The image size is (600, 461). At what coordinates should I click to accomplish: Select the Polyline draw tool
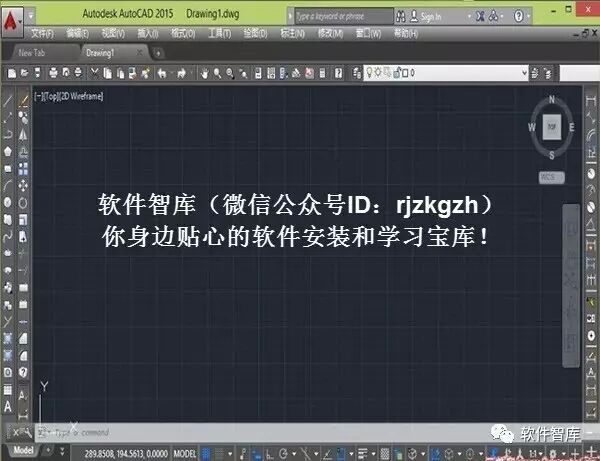[x=7, y=134]
